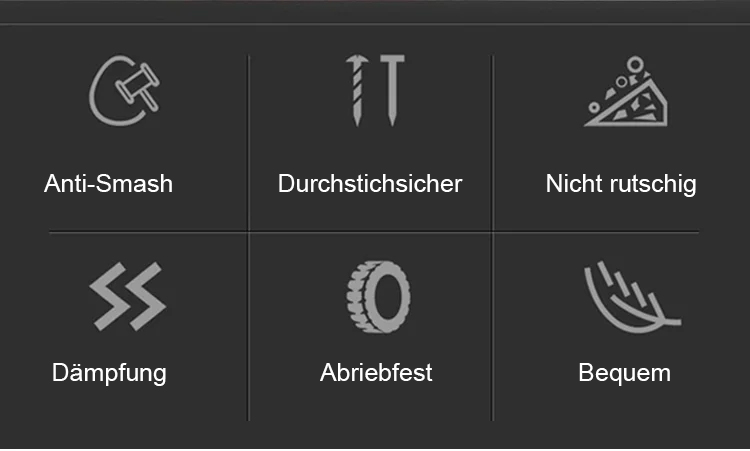Select the tire icon above Abriebfest

pyautogui.click(x=378, y=297)
